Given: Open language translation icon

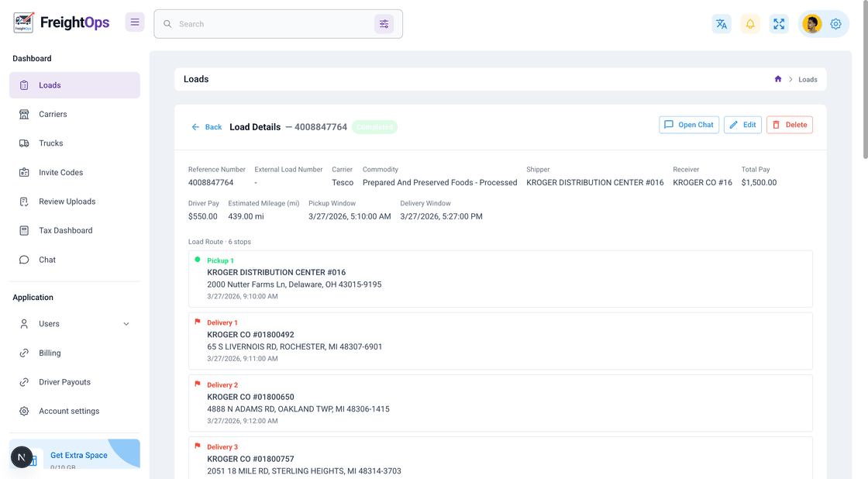Looking at the screenshot, I should [x=722, y=24].
